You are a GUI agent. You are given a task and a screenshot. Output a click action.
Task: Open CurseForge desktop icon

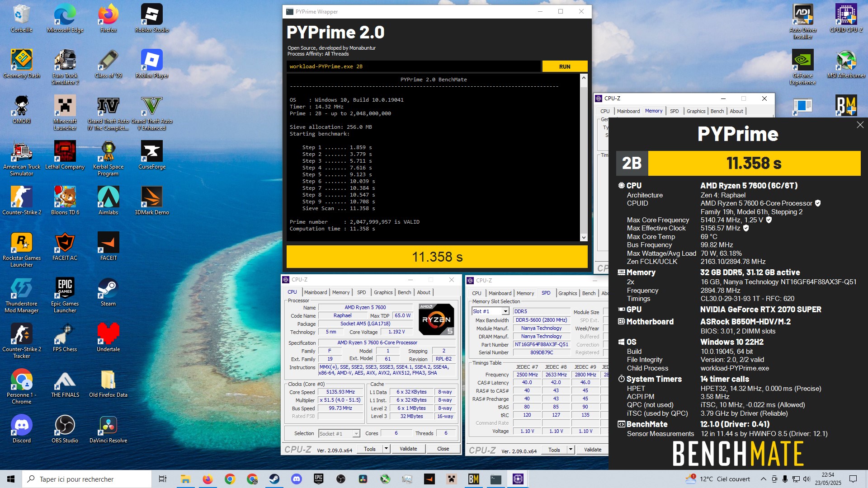coord(152,155)
